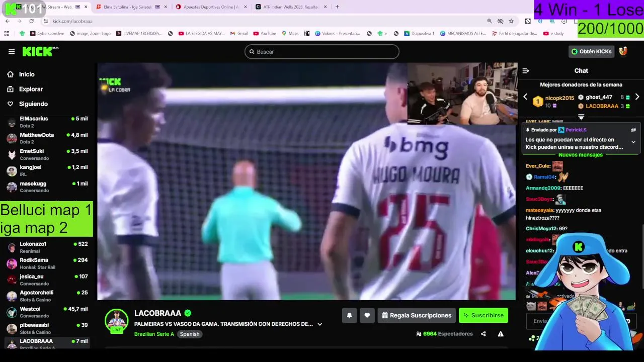Click Regala Suscripciones button
Viewport: 644px width, 362px height.
coord(417,315)
